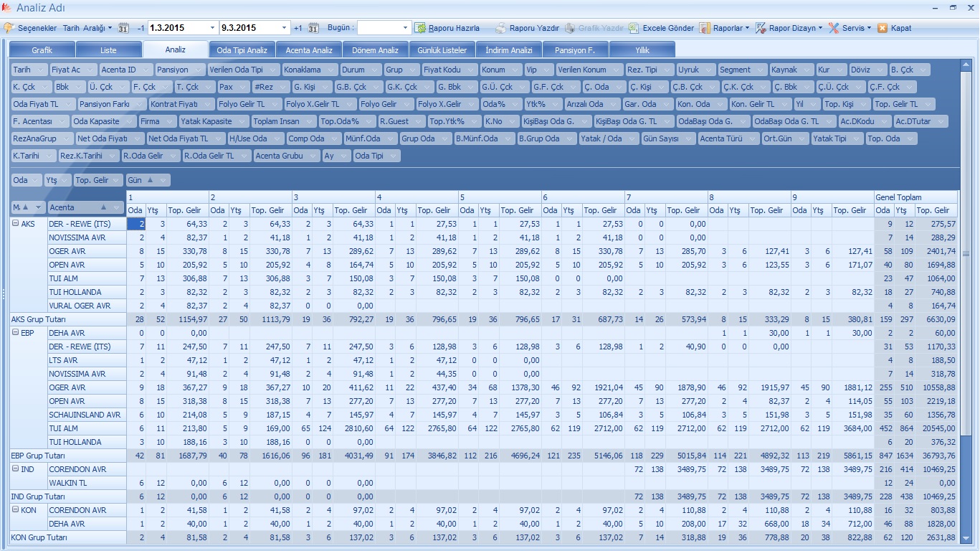Select the VURAL OGER AVR row
The height and width of the screenshot is (551, 980).
coord(86,306)
